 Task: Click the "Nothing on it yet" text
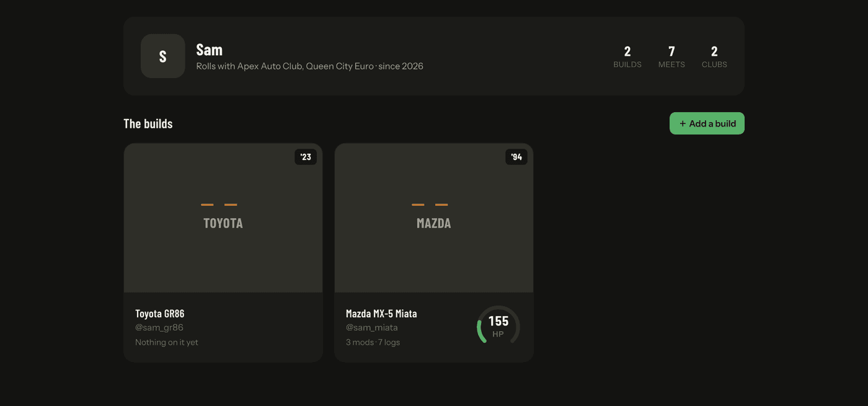tap(167, 342)
